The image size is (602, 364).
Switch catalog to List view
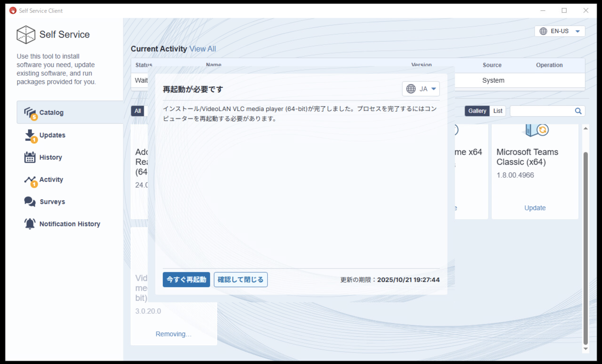point(498,111)
